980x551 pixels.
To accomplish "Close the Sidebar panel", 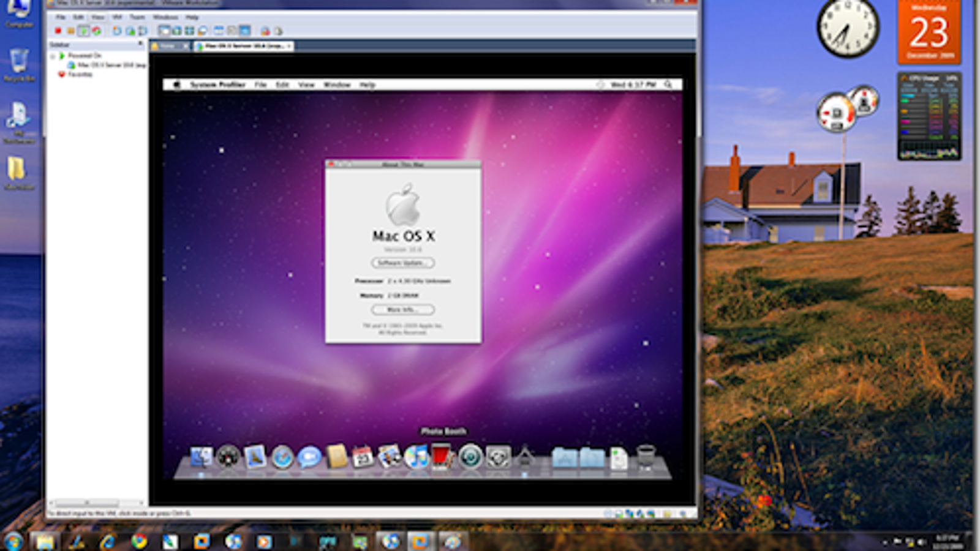I will [140, 43].
